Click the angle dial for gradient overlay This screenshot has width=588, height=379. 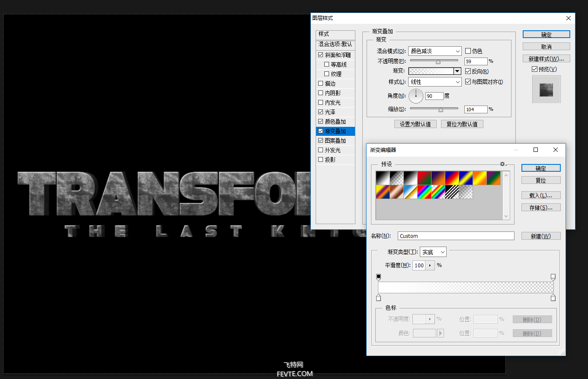pyautogui.click(x=416, y=96)
